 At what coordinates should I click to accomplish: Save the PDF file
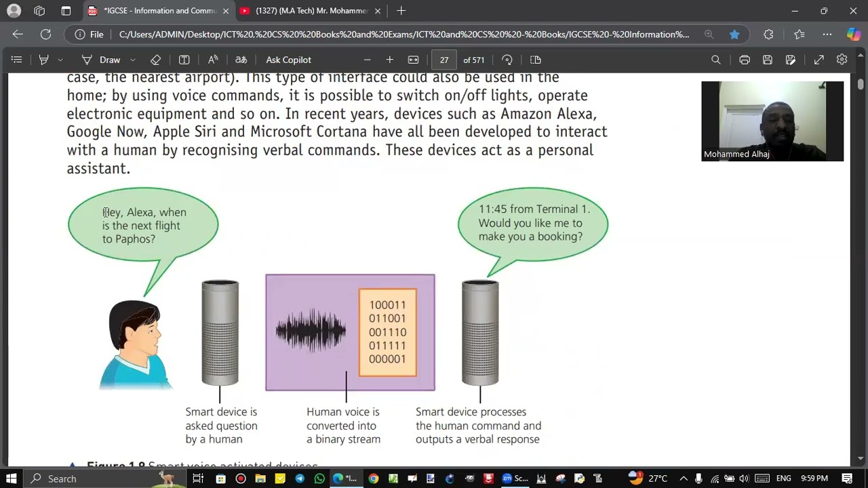[x=768, y=60]
